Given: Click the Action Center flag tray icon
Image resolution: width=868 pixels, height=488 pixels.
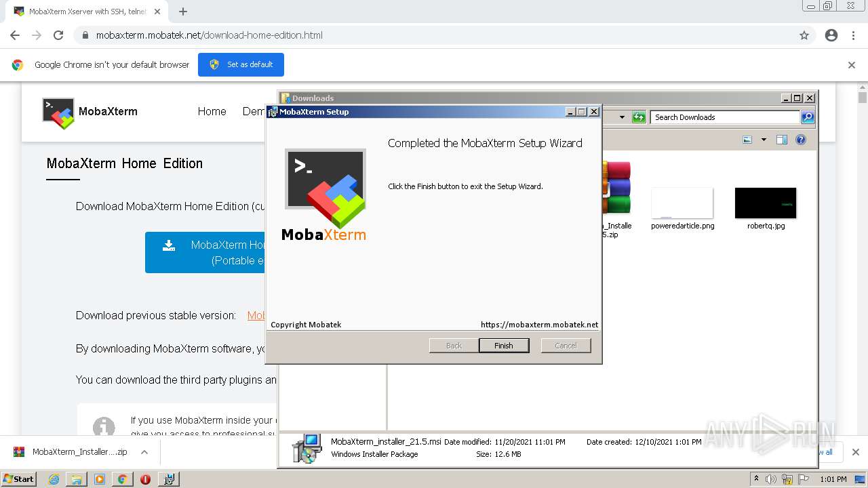Looking at the screenshot, I should (804, 479).
